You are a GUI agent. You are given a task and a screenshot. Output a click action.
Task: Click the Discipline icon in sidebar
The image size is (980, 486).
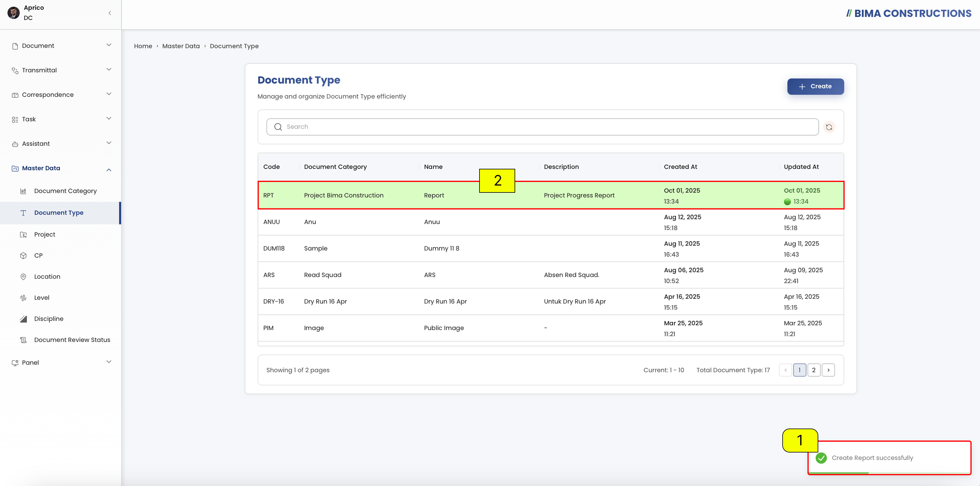tap(23, 319)
